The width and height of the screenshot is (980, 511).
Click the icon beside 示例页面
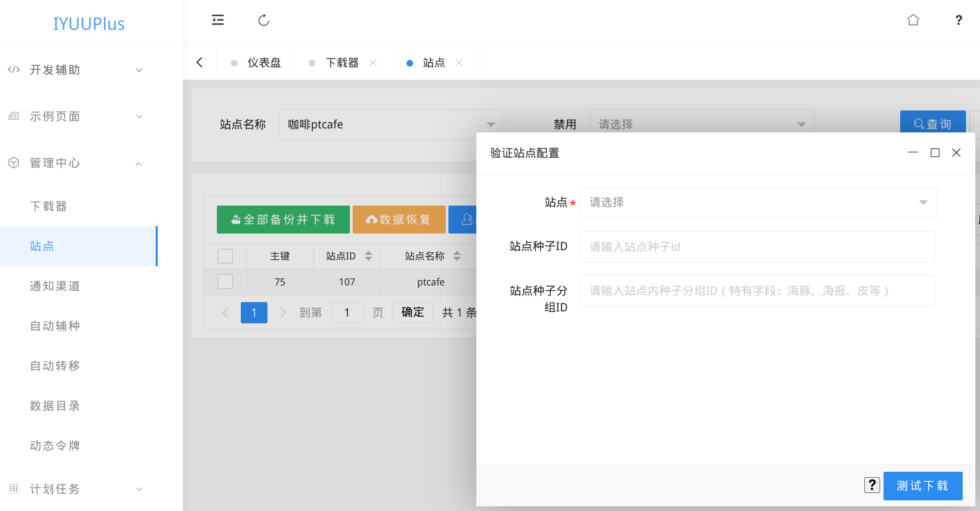click(x=13, y=116)
